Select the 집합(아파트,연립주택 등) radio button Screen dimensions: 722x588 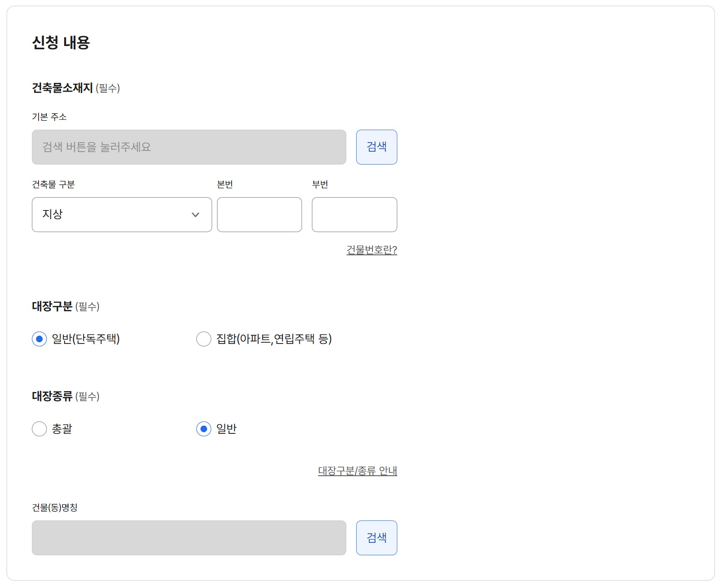pos(204,339)
